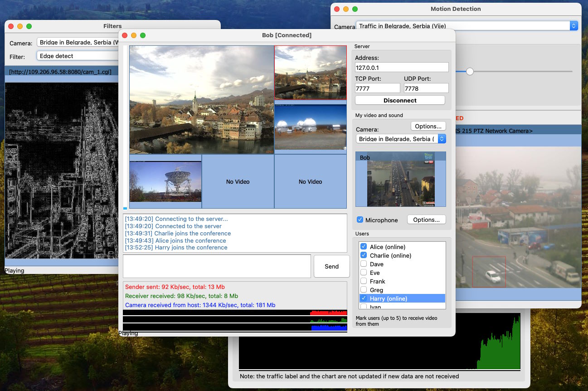
Task: Click the observatory domes video thumbnail
Action: tap(310, 127)
